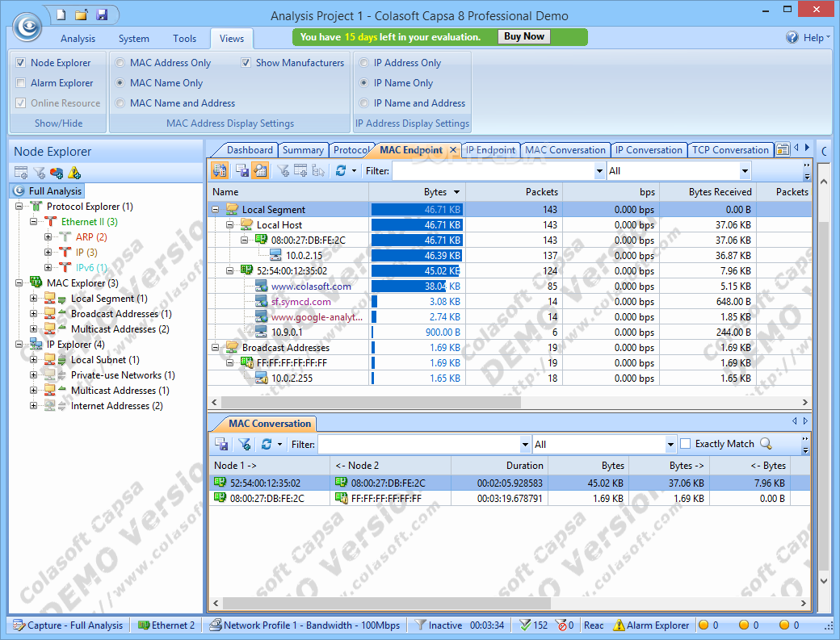The width and height of the screenshot is (840, 640).
Task: Open the refresh interval dropdown arrow in MAC Endpoint
Action: [354, 171]
